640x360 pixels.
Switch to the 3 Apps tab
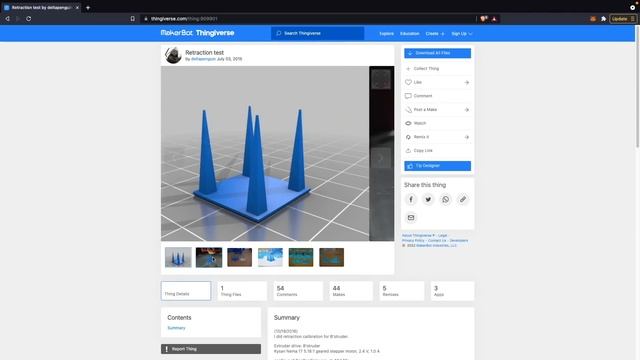[x=452, y=291]
